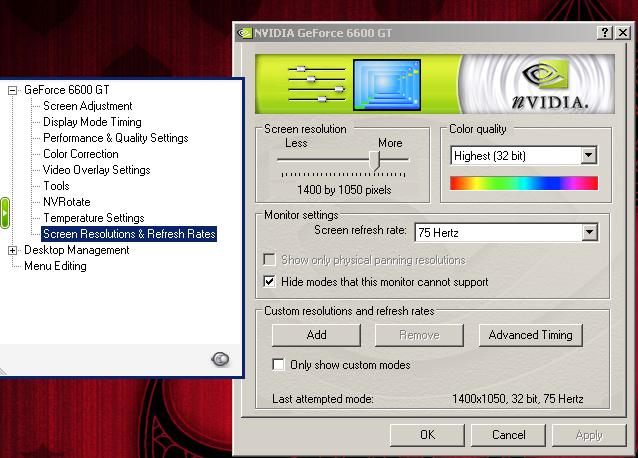Image resolution: width=638 pixels, height=458 pixels.
Task: Collapse the GeForce 6600 GT tree node
Action: tap(13, 90)
